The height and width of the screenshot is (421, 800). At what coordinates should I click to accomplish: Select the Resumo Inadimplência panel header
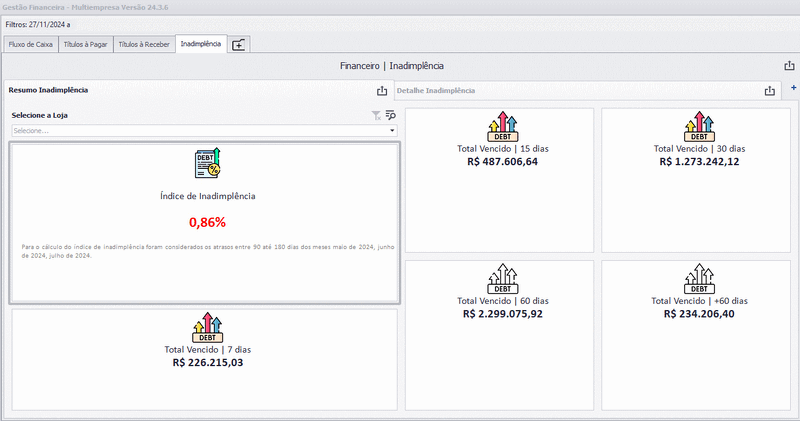48,90
